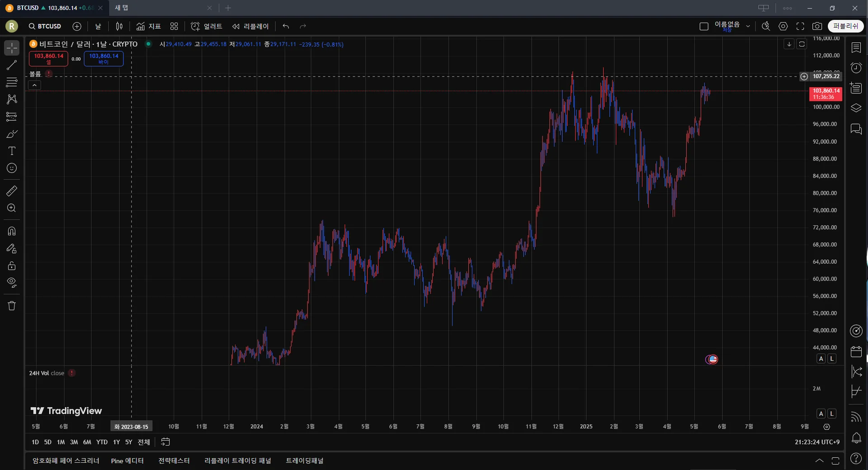Activate the ruler measure tool
This screenshot has width=868, height=470.
pyautogui.click(x=12, y=191)
